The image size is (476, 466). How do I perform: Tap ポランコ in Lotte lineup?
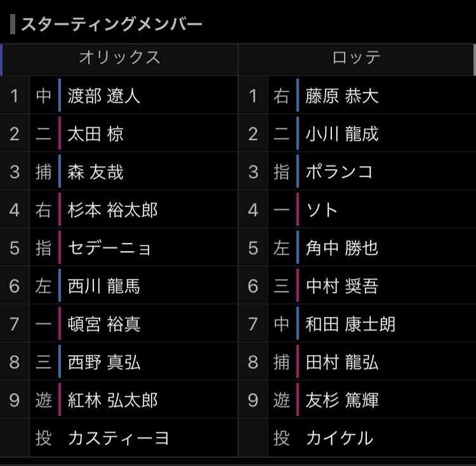(339, 172)
